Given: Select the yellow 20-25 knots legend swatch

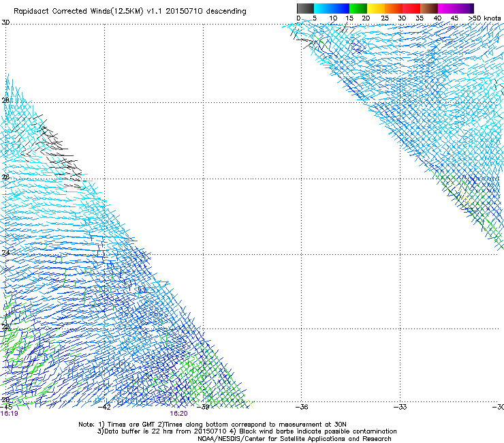Looking at the screenshot, I should [x=376, y=8].
